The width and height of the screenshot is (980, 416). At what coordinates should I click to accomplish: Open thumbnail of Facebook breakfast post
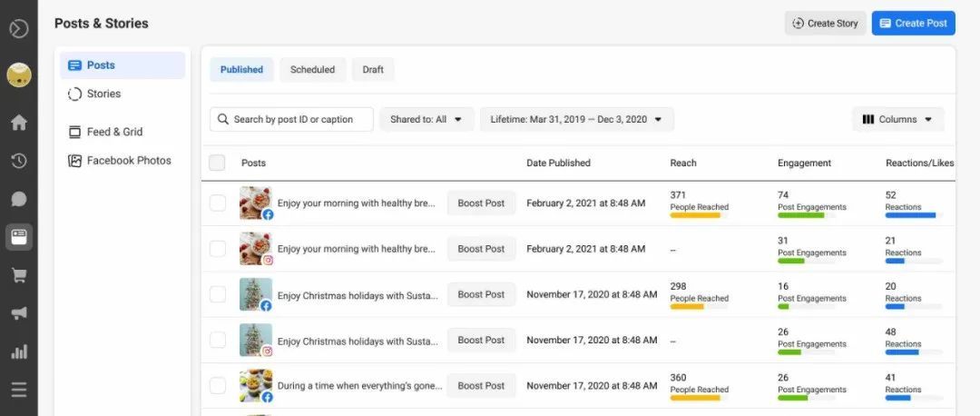pyautogui.click(x=256, y=203)
